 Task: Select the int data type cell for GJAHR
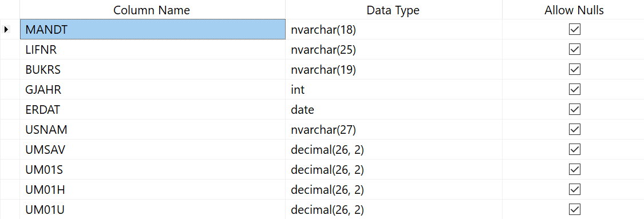[x=394, y=89]
